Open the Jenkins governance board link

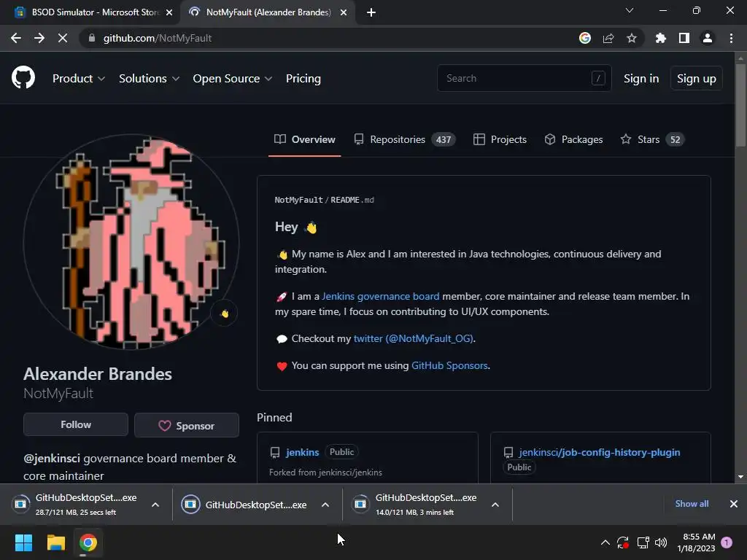381,296
